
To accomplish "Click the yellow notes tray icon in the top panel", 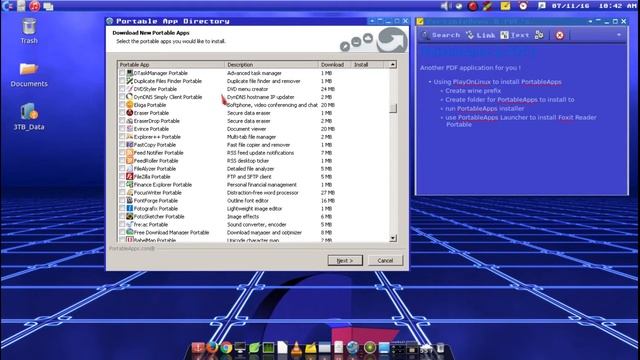I will pyautogui.click(x=505, y=6).
